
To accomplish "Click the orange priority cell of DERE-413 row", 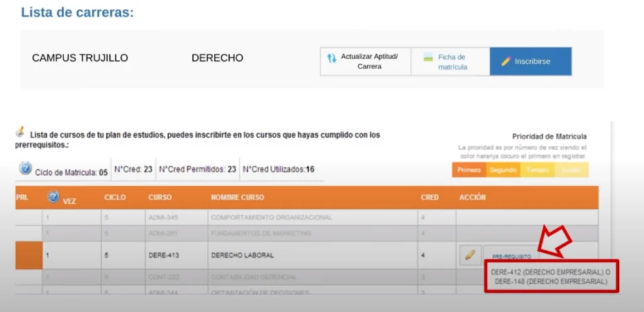I will click(x=28, y=255).
